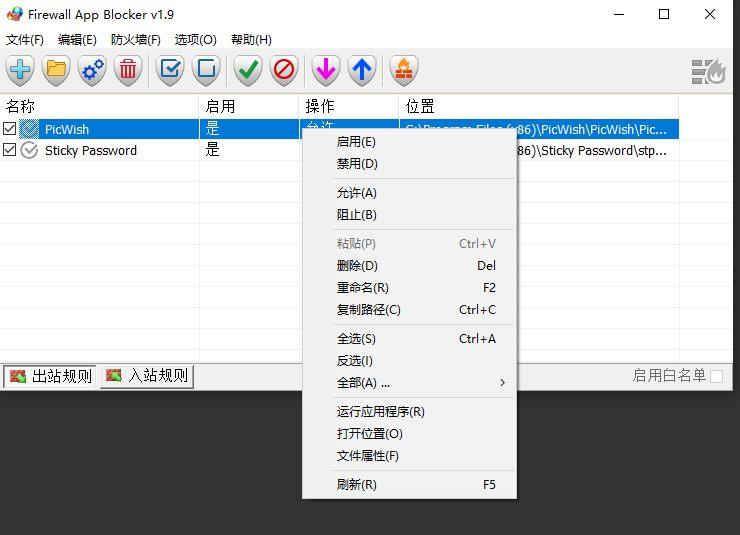Maximize the Firewall App Blocker window
740x535 pixels.
point(664,14)
